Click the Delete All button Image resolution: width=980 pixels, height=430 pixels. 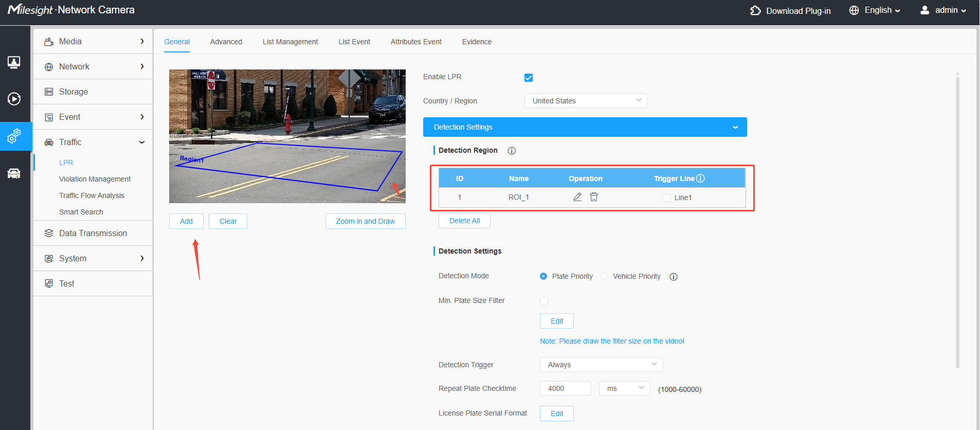coord(464,221)
